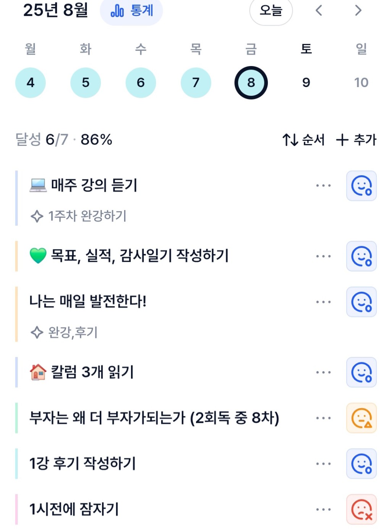Screen dimensions: 392x532
Task: Open more options for 목표, 실적, 감사일기 작성하기
Action: point(323,256)
